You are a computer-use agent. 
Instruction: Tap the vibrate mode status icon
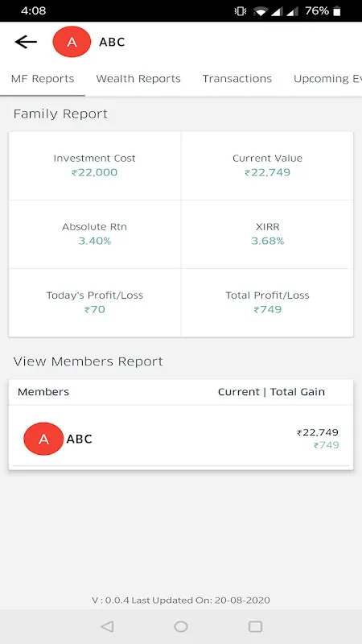(240, 11)
